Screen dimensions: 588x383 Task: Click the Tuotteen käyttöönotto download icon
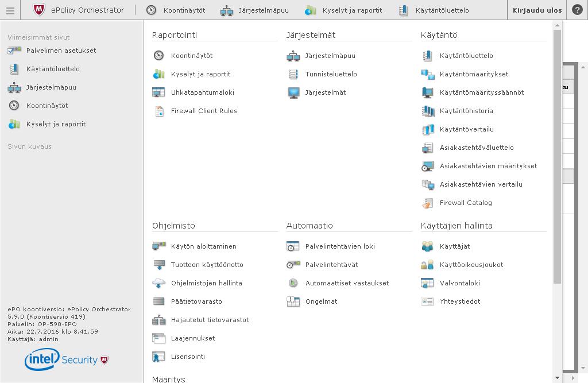tap(159, 265)
